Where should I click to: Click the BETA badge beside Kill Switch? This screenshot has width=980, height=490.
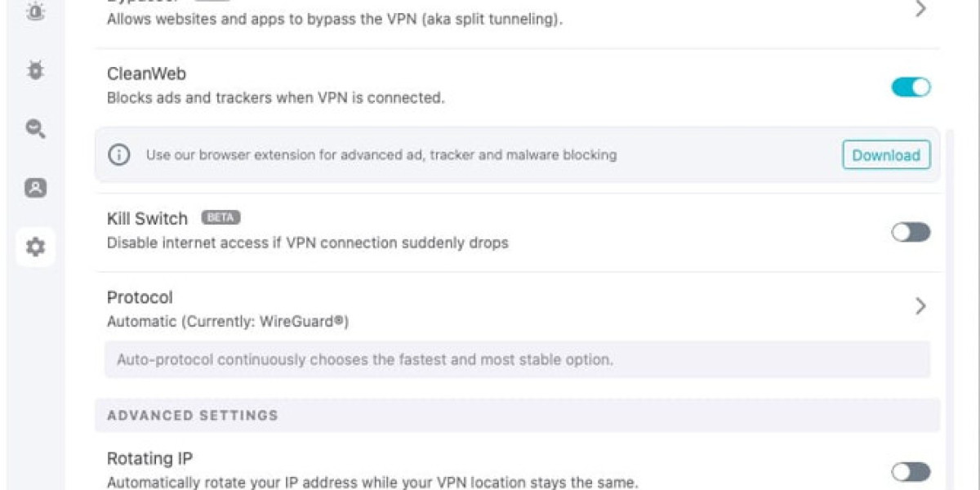[220, 217]
